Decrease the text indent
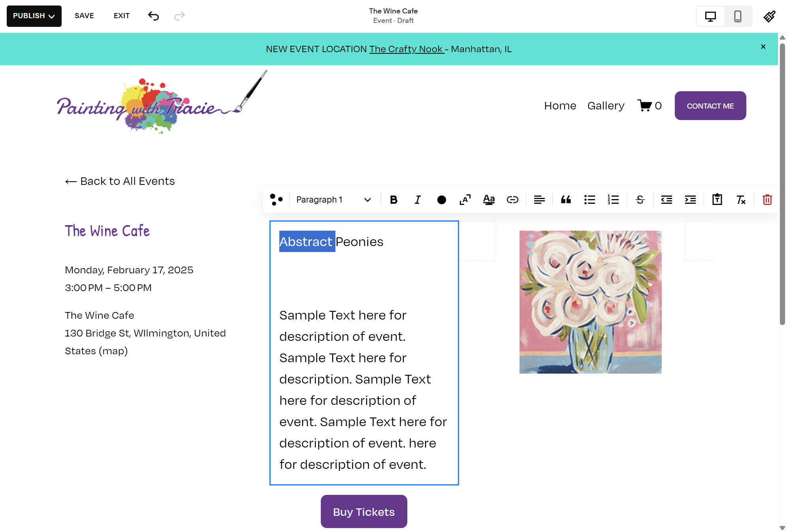This screenshot has height=532, width=787. click(667, 200)
